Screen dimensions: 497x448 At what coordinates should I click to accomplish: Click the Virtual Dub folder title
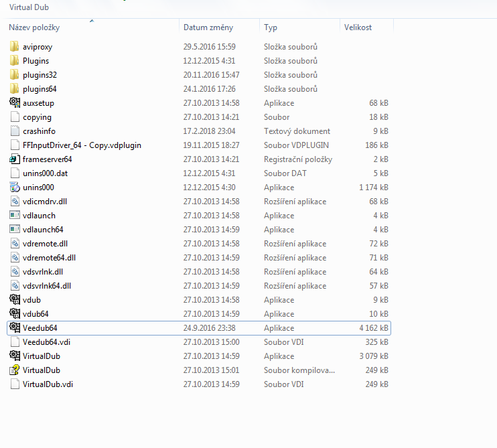pyautogui.click(x=29, y=7)
